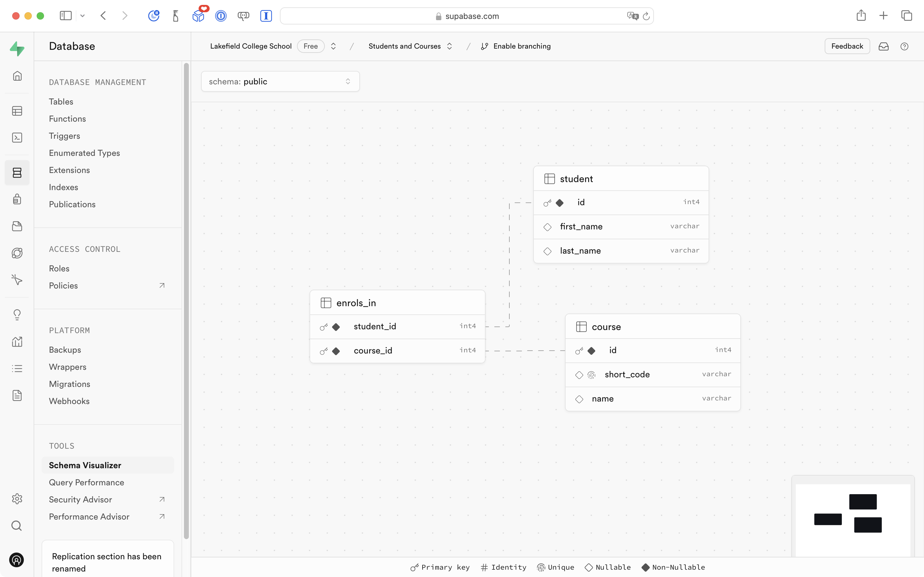Open Project Settings gear icon
Image resolution: width=924 pixels, height=577 pixels.
click(17, 499)
